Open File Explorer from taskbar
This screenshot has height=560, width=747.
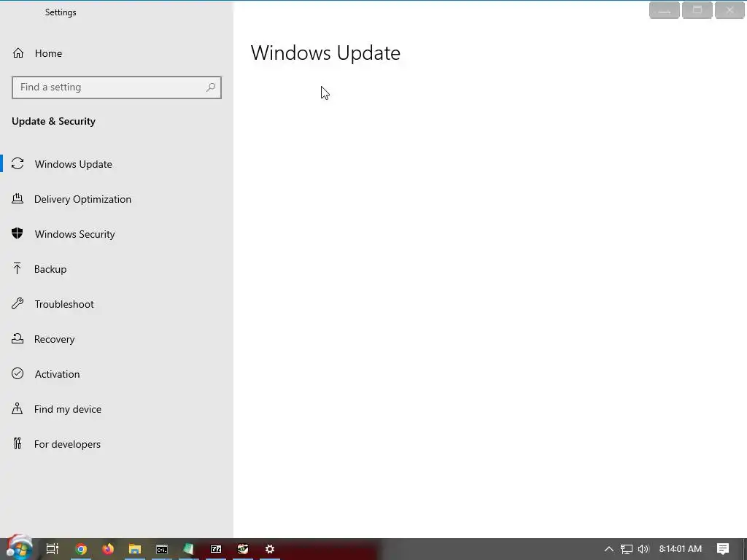tap(135, 549)
